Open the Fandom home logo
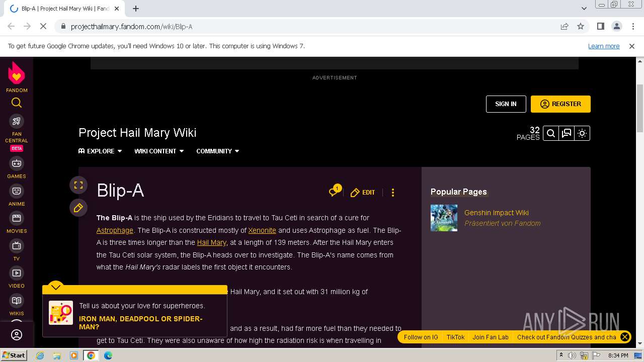 click(x=17, y=77)
